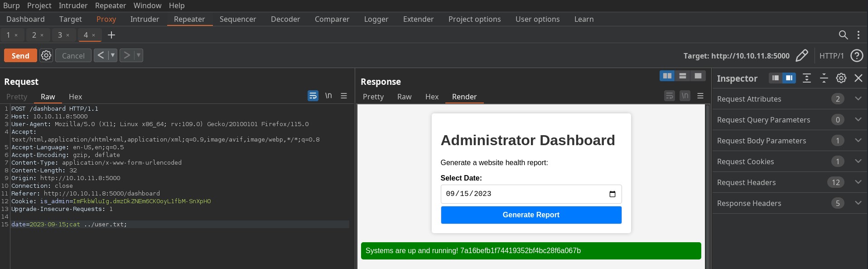Click the request body line with date parameter
Viewport: 868px width, 269px height.
pos(180,225)
